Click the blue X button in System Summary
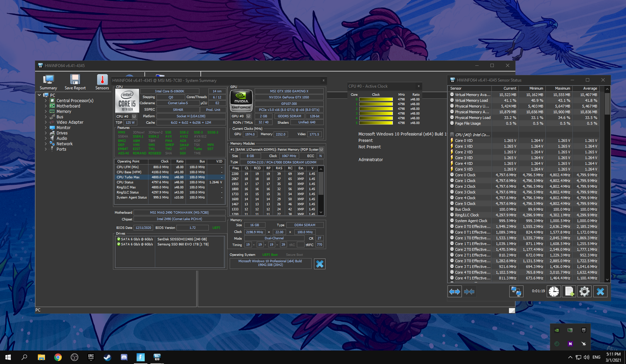Image resolution: width=626 pixels, height=364 pixels. click(320, 264)
